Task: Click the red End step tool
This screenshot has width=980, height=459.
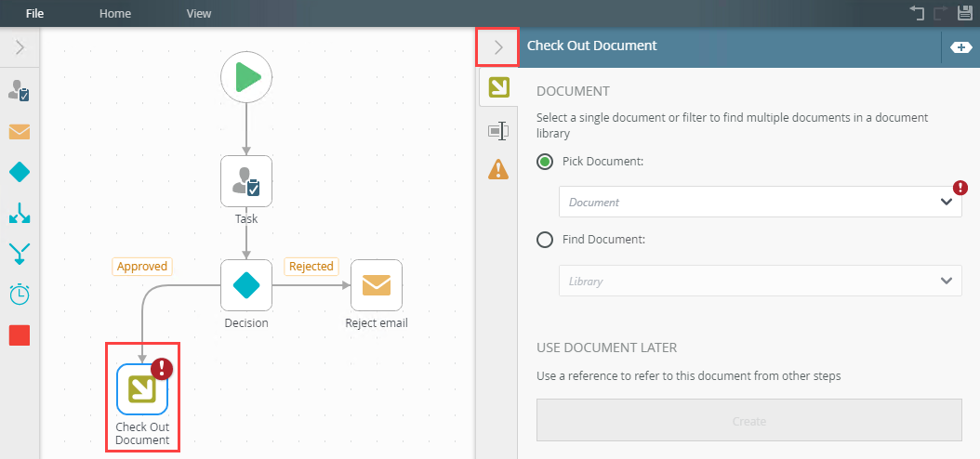Action: click(20, 334)
